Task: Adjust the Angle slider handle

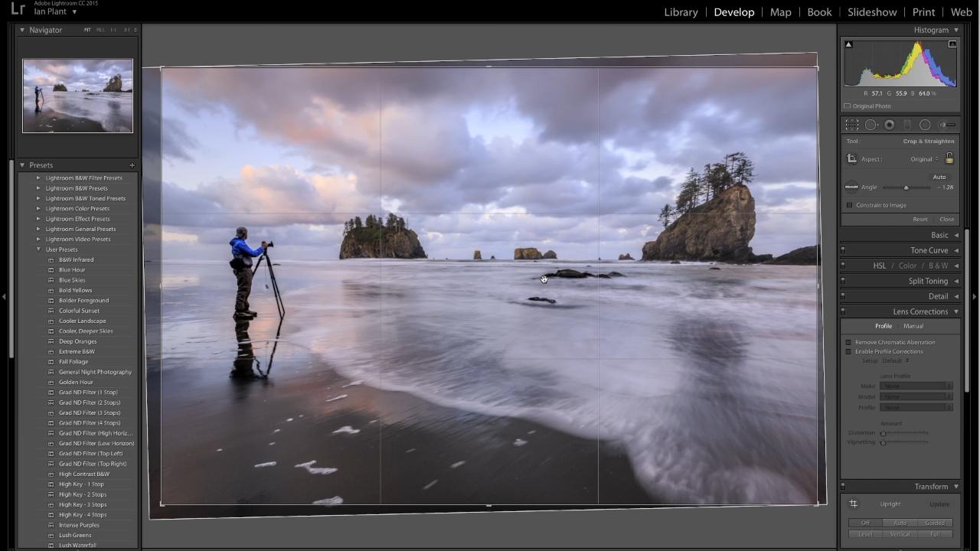Action: click(x=906, y=187)
